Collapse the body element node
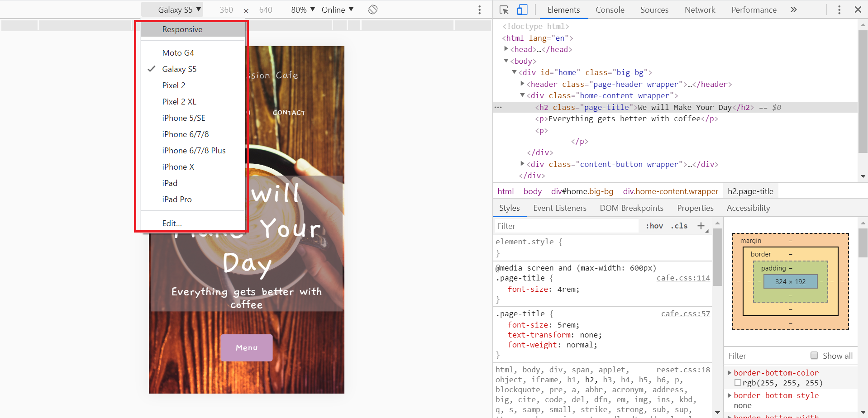This screenshot has width=868, height=418. click(x=506, y=61)
